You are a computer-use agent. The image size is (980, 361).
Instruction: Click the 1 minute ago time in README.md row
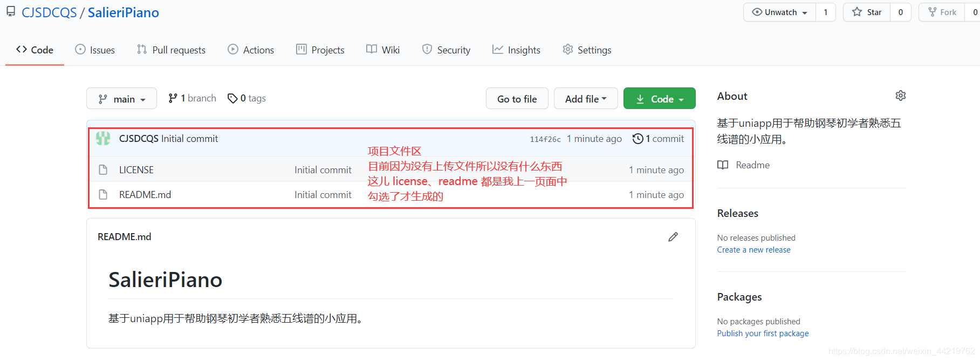pyautogui.click(x=656, y=195)
